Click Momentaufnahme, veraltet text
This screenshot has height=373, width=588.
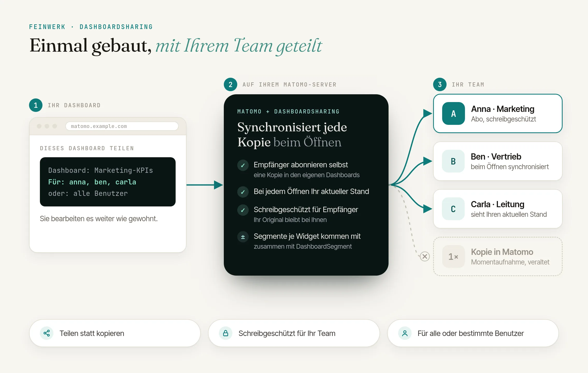point(510,262)
